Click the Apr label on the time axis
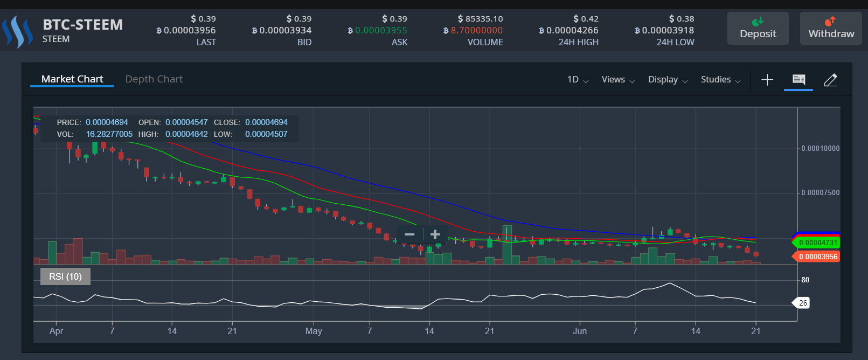The width and height of the screenshot is (868, 360). click(56, 331)
